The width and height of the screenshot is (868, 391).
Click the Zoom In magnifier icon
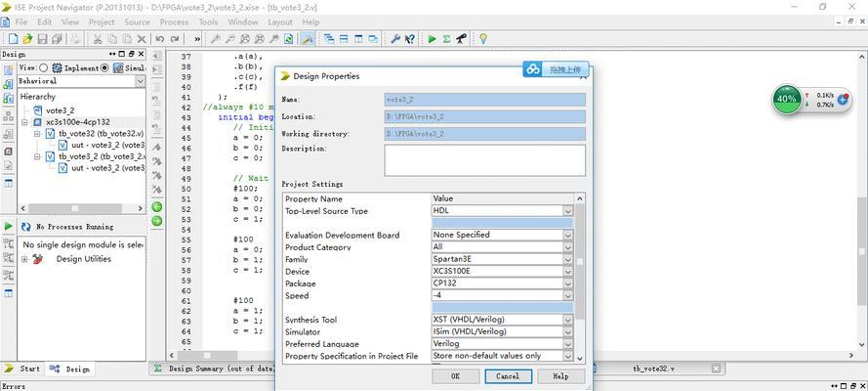(215, 39)
